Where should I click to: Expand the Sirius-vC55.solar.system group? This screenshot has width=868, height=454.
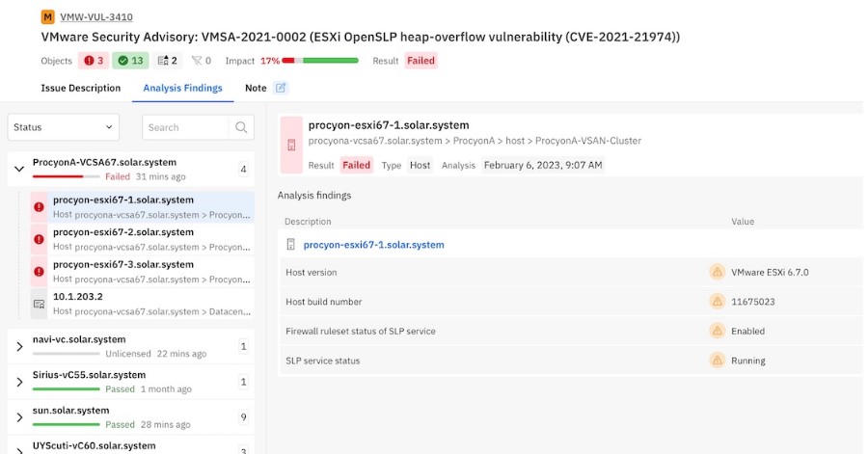pos(19,382)
